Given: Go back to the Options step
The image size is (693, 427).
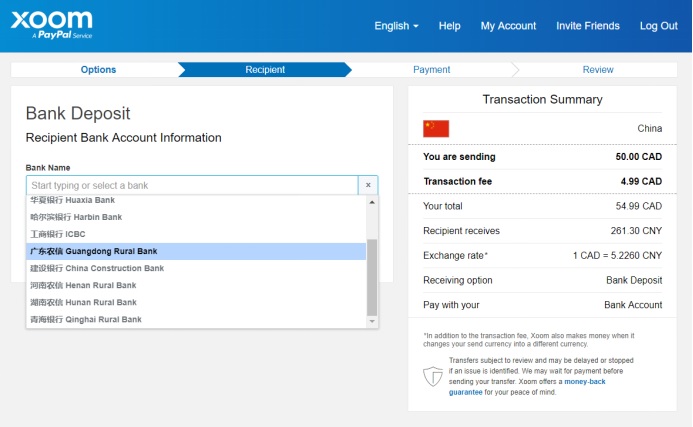Looking at the screenshot, I should pos(98,69).
